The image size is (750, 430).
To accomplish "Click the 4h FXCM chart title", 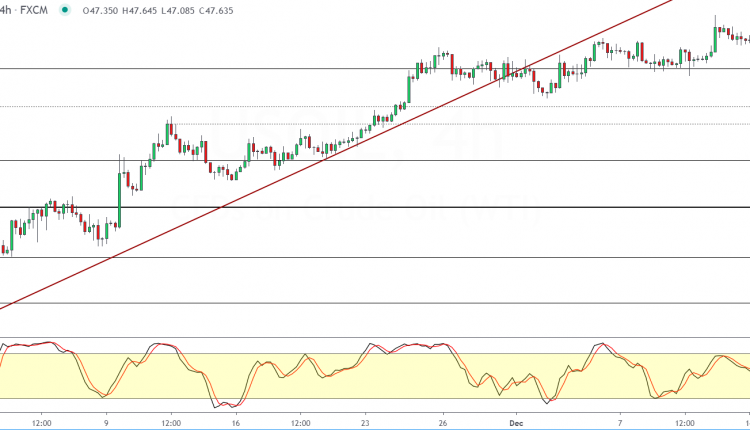I will pyautogui.click(x=25, y=11).
